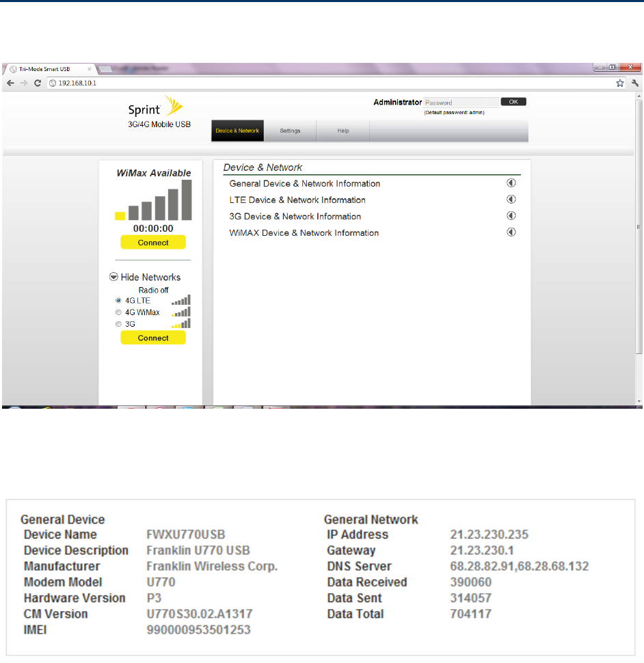
Task: Click the 00:00:00 connection timer
Action: point(153,229)
